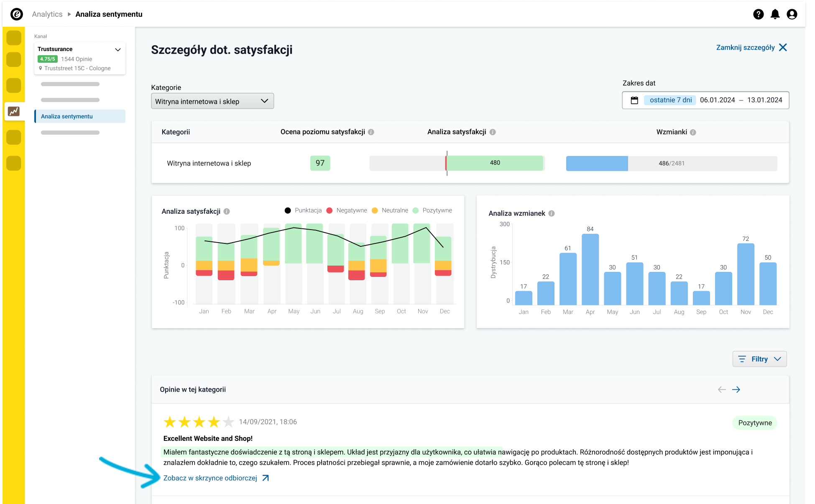The image size is (815, 504).
Task: Toggle the Neutralne legend item
Action: pyautogui.click(x=390, y=210)
